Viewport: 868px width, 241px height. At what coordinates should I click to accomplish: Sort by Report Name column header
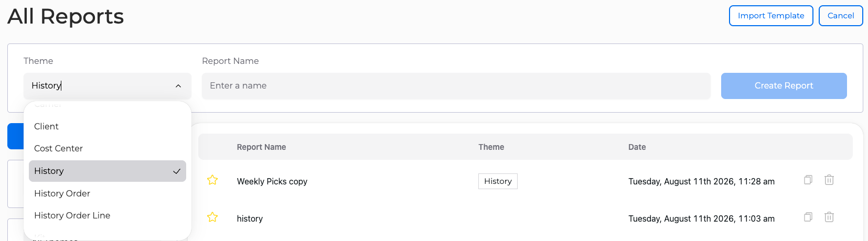261,147
